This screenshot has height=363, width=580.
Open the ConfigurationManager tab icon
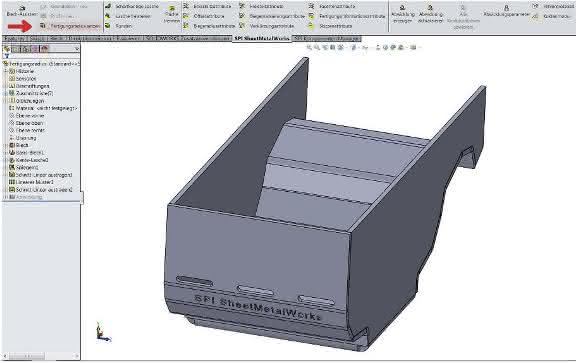tap(26, 49)
